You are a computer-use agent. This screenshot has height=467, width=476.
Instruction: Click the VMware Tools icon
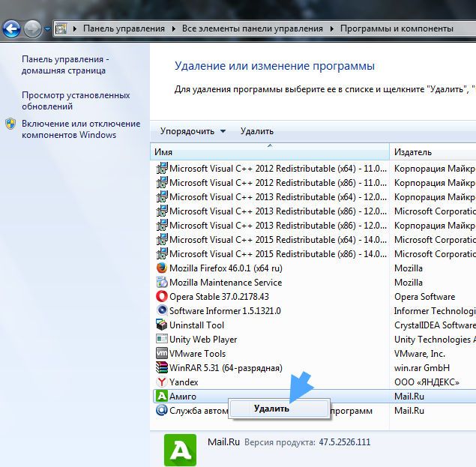(x=161, y=354)
